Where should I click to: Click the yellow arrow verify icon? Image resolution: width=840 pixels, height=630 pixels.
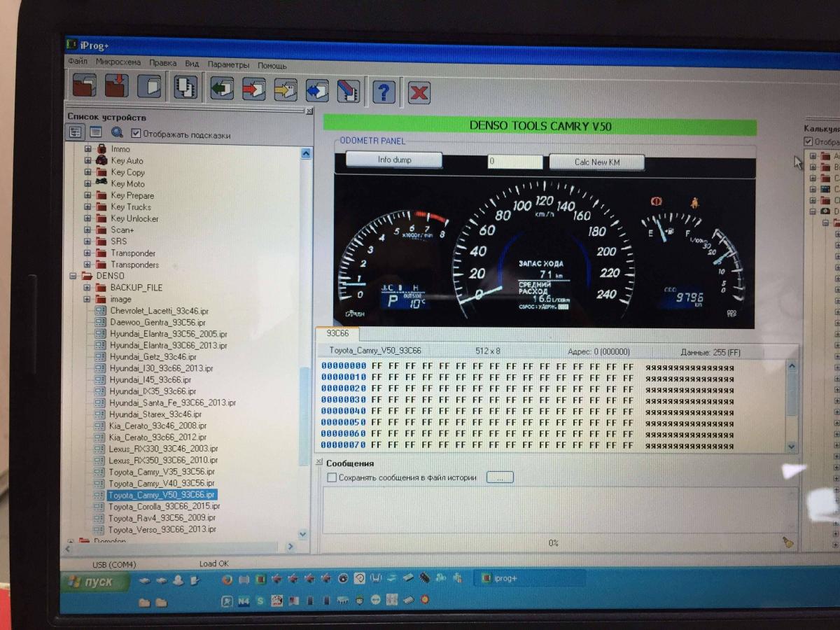click(x=286, y=90)
